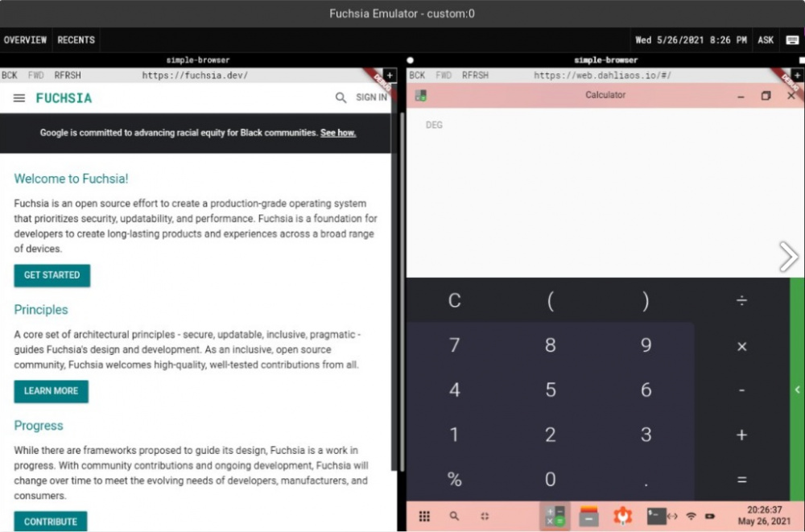Click RFRSH in the fuchsia.dev browser

tap(68, 75)
